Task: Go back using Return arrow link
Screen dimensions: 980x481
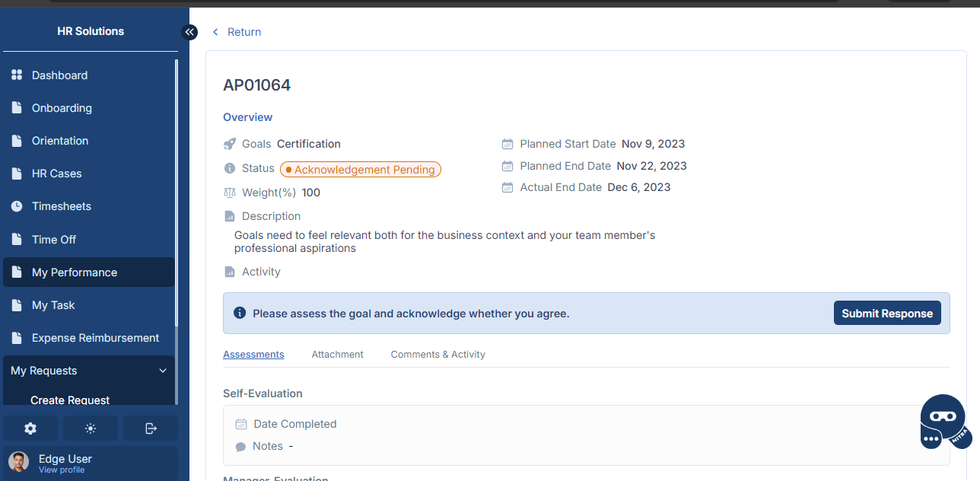Action: tap(237, 32)
